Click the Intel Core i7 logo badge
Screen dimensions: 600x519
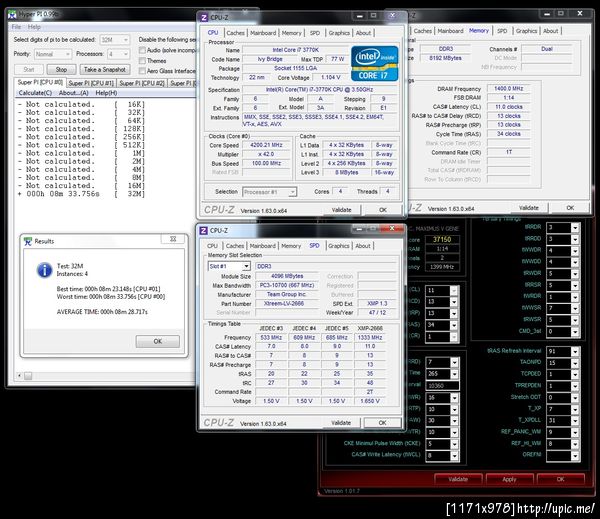[374, 64]
